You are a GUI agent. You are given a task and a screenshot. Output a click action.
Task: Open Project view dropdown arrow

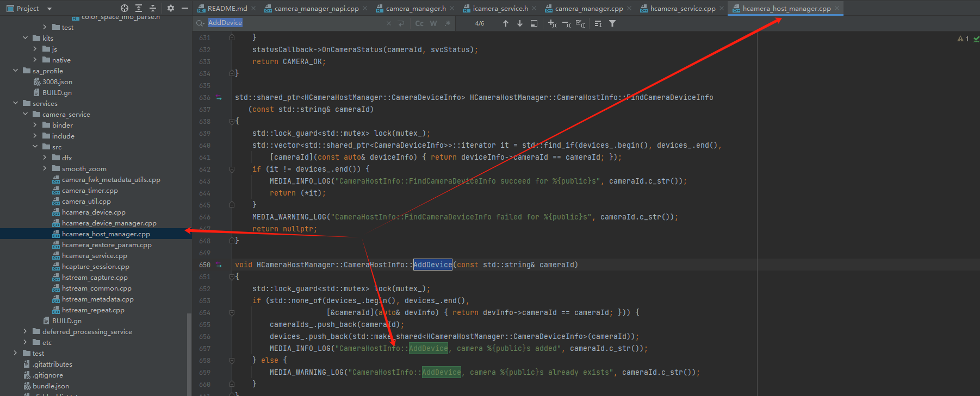(x=49, y=9)
